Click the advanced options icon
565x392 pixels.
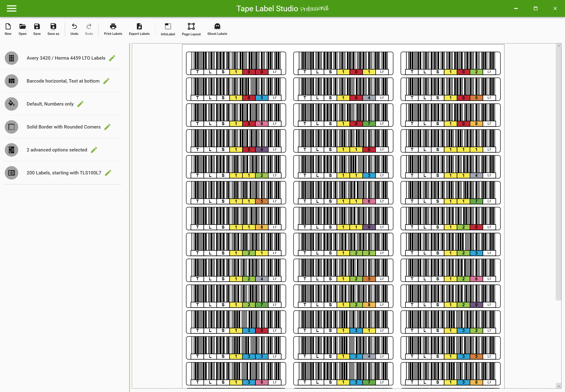[x=11, y=150]
